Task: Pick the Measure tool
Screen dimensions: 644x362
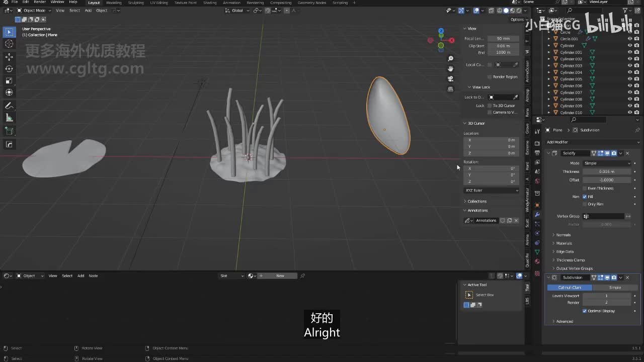Action: [x=9, y=118]
